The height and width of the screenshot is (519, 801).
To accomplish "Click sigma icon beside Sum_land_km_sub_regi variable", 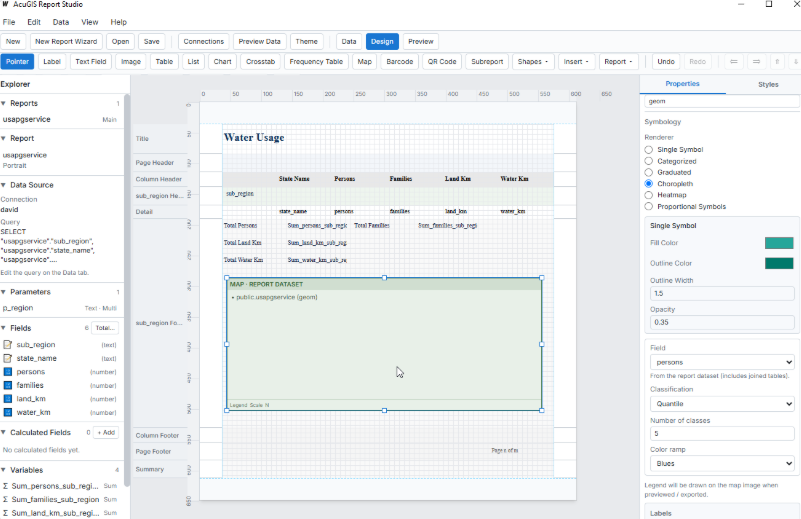I will click(5, 513).
